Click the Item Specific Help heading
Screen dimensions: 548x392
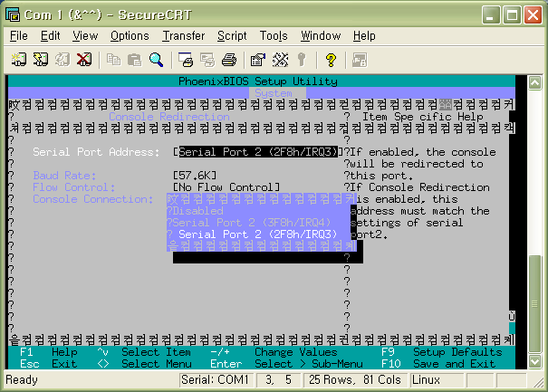point(423,117)
